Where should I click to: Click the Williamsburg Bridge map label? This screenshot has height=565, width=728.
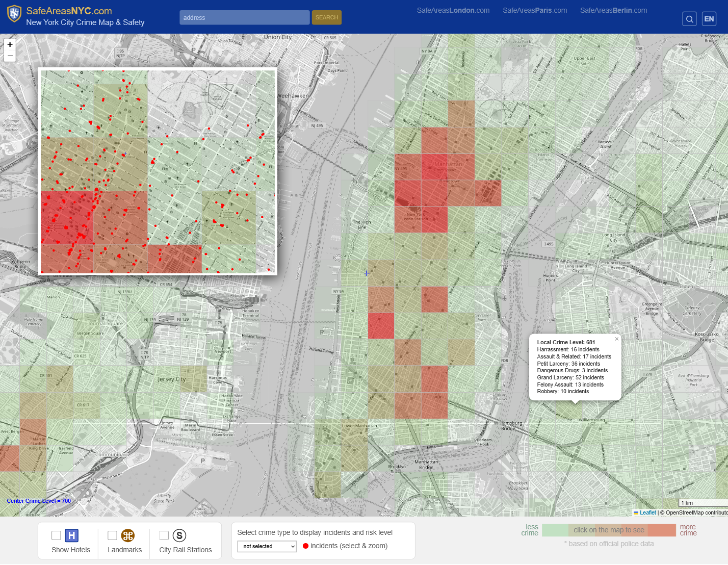[x=508, y=425]
